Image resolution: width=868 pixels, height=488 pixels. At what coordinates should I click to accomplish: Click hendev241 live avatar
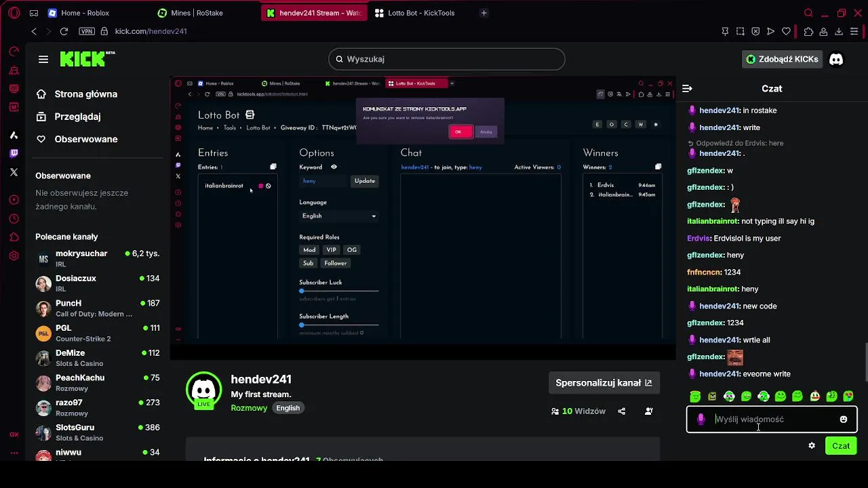coord(203,390)
